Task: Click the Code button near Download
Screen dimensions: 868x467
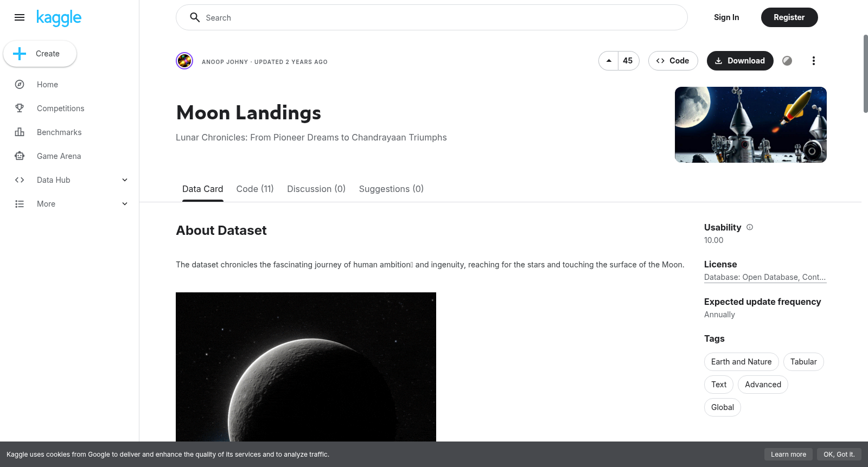Action: [x=673, y=61]
